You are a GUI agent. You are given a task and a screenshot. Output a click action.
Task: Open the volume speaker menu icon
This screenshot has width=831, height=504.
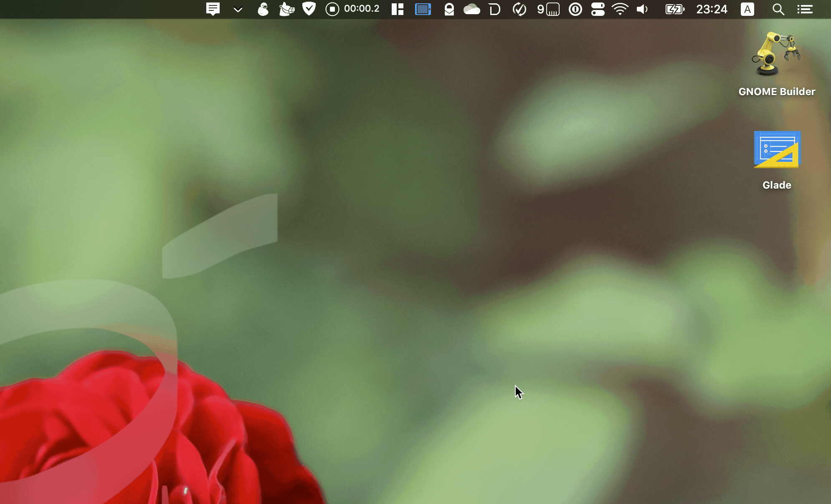tap(642, 9)
